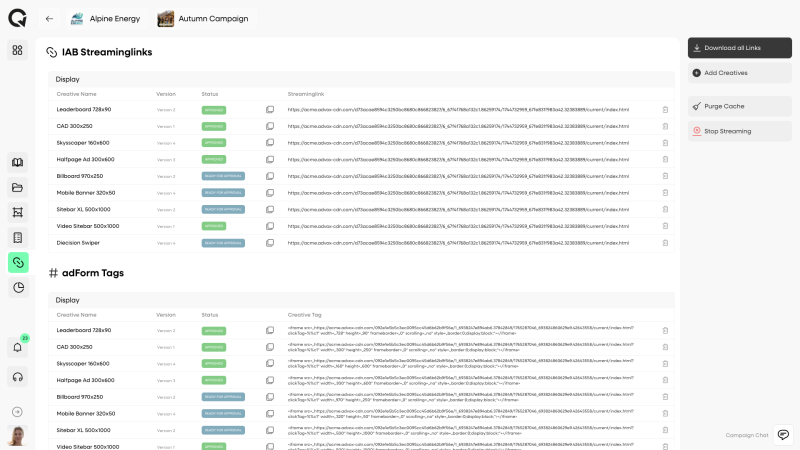Open the pie chart analytics sidebar icon
800x450 pixels.
[x=17, y=287]
